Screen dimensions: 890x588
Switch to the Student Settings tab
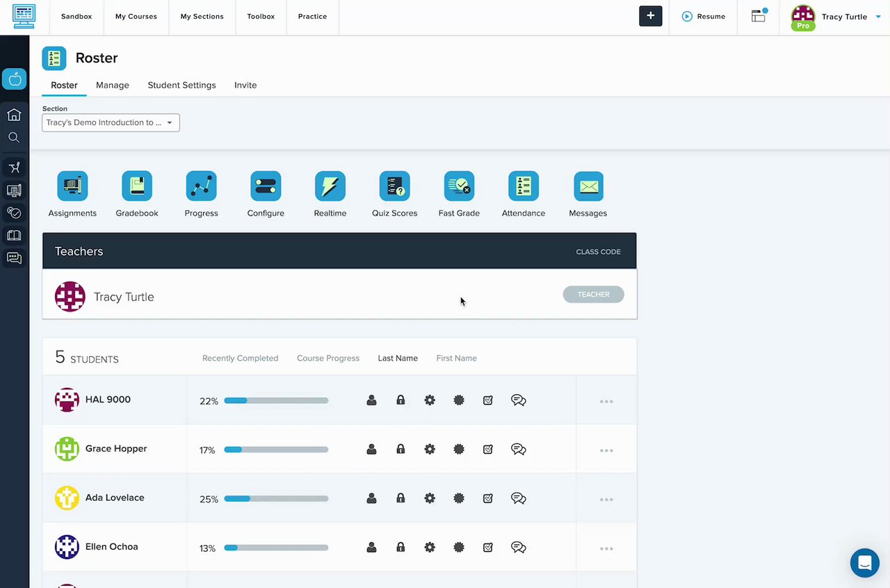point(181,85)
